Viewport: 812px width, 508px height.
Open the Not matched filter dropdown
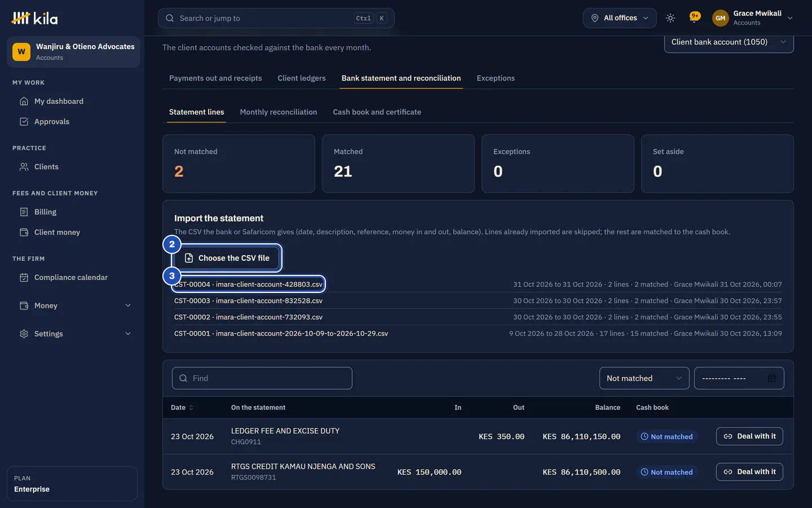(644, 378)
